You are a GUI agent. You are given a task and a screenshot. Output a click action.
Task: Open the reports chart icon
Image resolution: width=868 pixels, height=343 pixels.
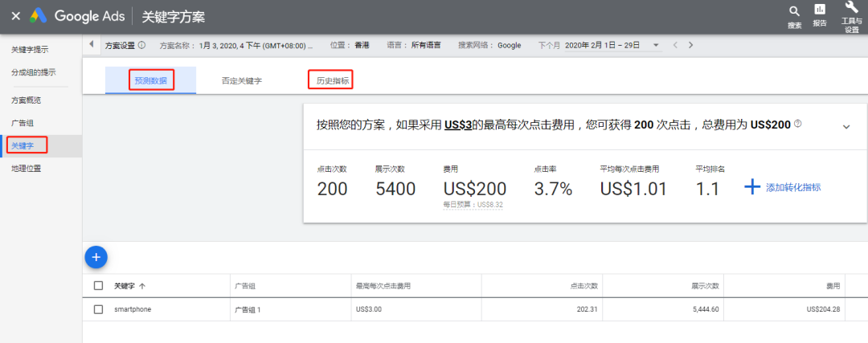(x=820, y=10)
